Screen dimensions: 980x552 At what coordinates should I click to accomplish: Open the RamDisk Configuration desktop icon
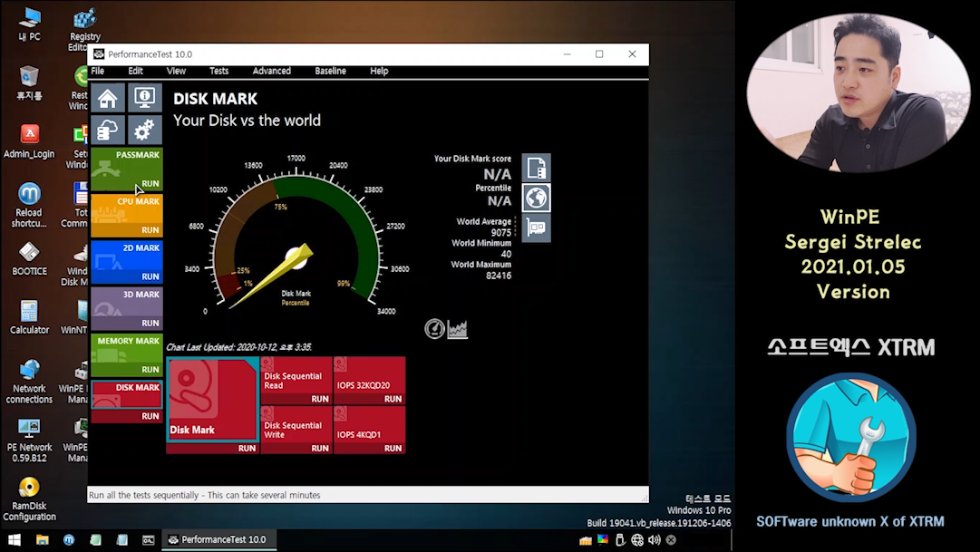pyautogui.click(x=29, y=499)
